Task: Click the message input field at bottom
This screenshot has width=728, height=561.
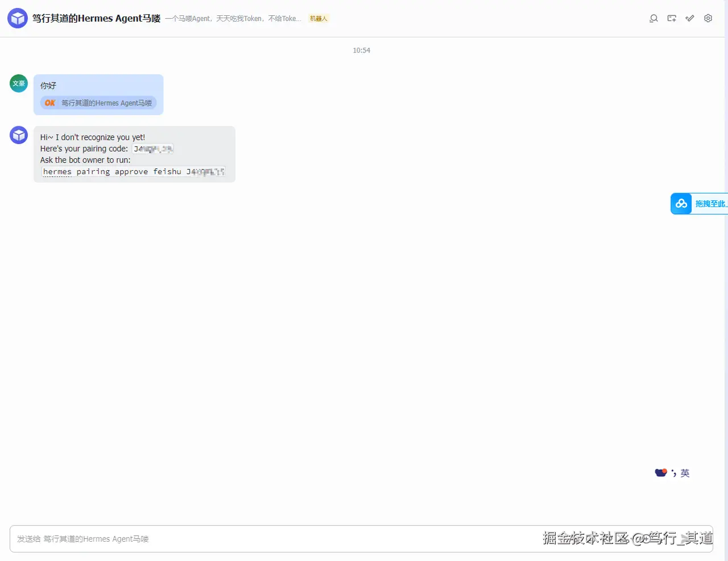Action: 361,539
